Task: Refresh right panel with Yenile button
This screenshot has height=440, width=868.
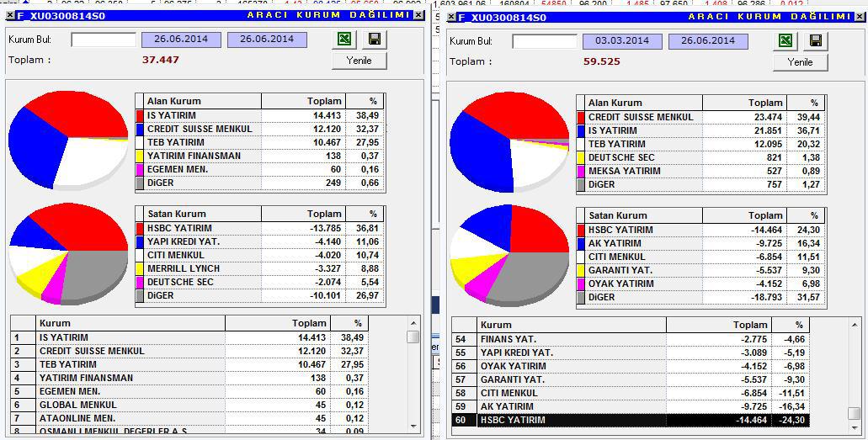Action: pyautogui.click(x=801, y=62)
